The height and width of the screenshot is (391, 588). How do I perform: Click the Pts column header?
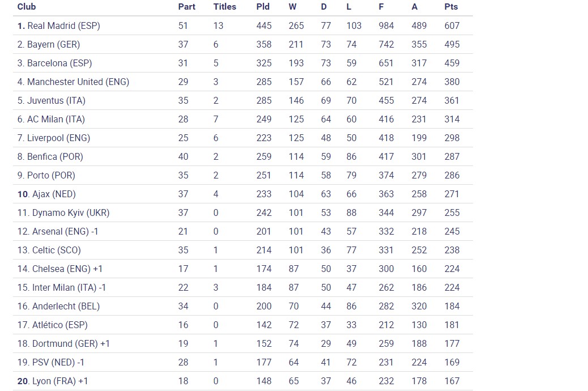point(451,7)
